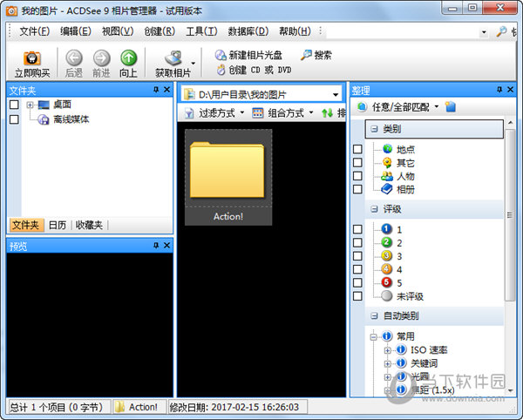Screen dimensions: 523x420
Task: Click the 过滤方式 filter icon
Action: (x=189, y=113)
